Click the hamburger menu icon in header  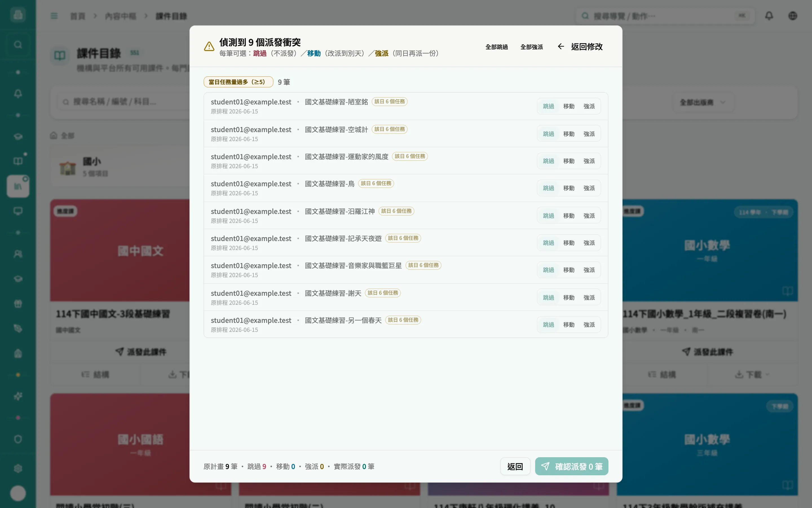coord(54,16)
